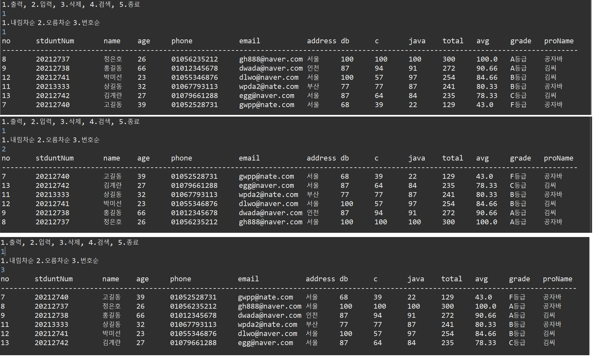
Task: Click the total header of the number-ordered table
Action: pyautogui.click(x=452, y=279)
